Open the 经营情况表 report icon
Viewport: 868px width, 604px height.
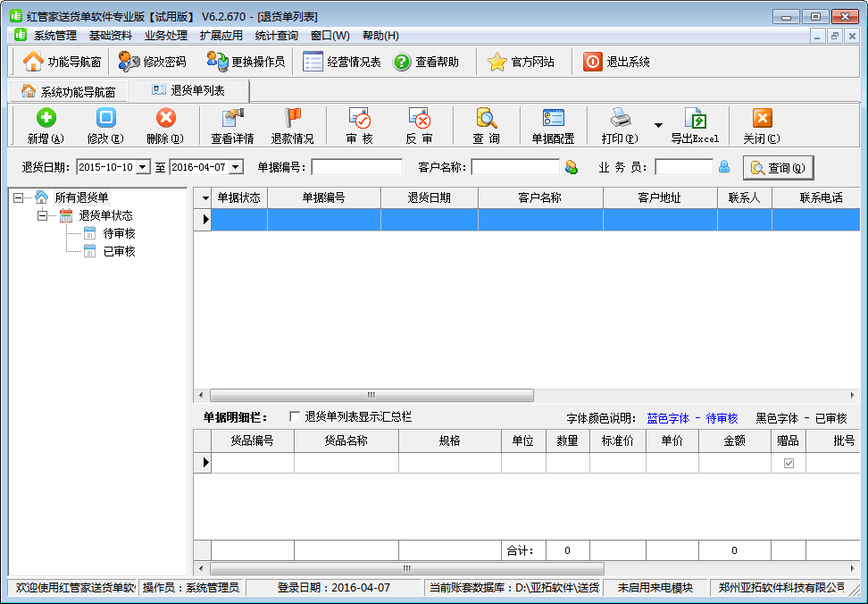pos(313,62)
